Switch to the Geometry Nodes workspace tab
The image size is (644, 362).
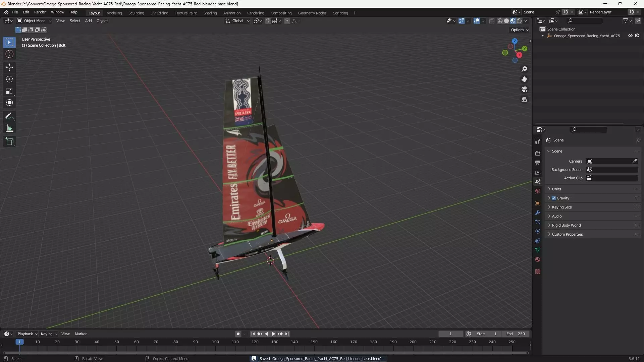coord(312,13)
